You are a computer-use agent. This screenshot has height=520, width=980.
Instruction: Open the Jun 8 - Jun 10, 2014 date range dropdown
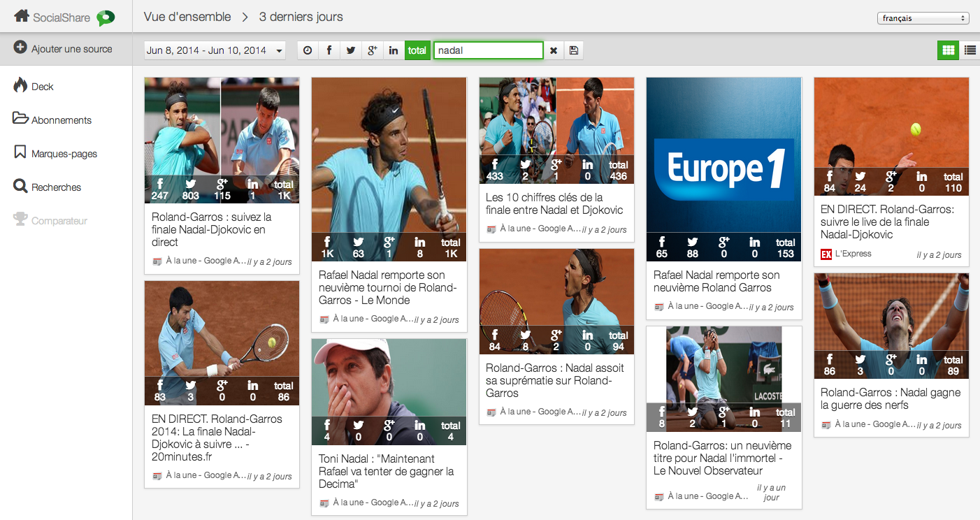[215, 50]
